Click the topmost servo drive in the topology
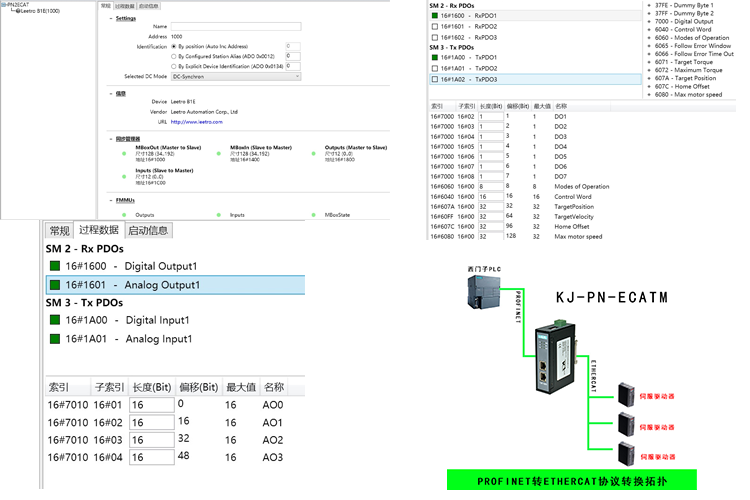This screenshot has width=750, height=500. coord(626,395)
